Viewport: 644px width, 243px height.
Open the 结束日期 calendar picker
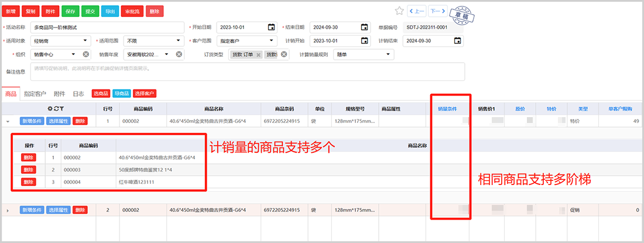click(365, 27)
